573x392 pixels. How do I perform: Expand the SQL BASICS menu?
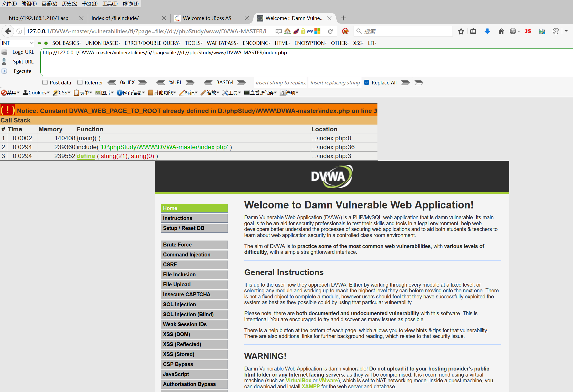66,43
